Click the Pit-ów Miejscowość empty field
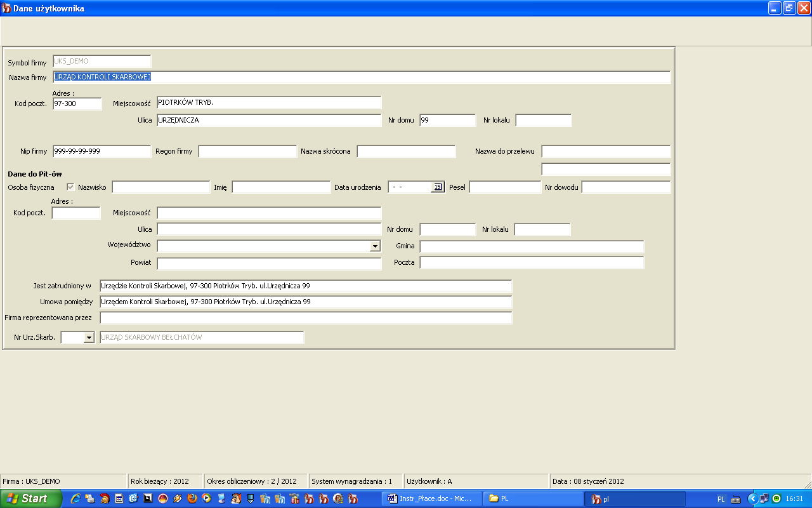This screenshot has width=812, height=508. [269, 213]
